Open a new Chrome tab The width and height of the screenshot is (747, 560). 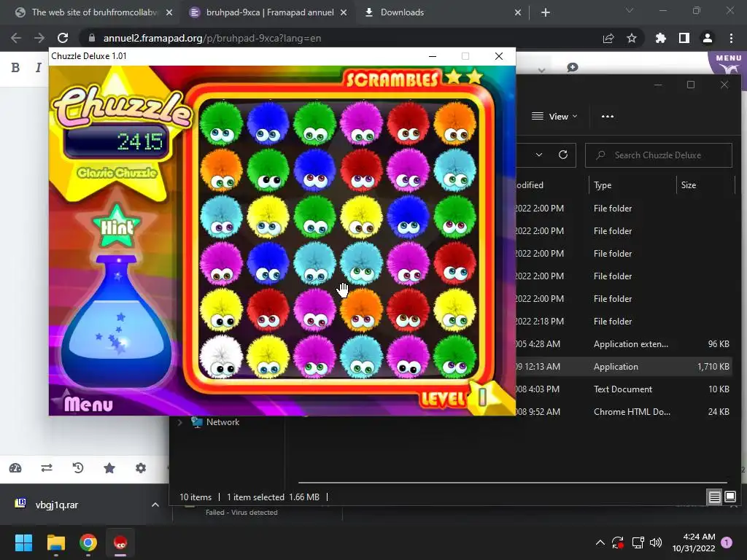point(546,12)
